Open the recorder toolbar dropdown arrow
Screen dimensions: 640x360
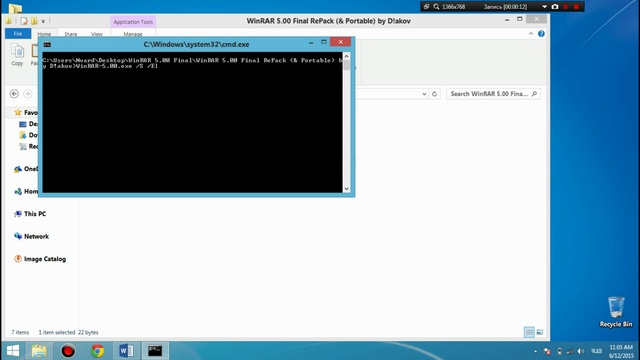[544, 7]
